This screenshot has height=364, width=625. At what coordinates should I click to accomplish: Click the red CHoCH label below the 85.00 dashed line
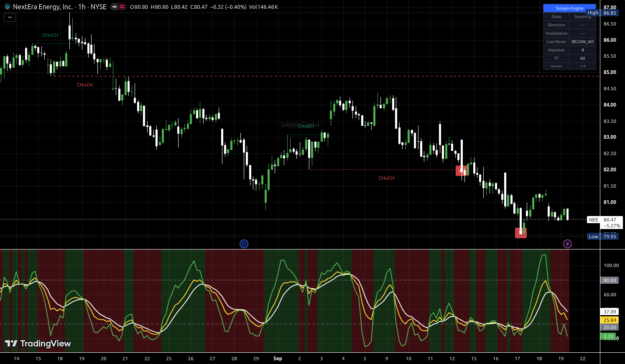[85, 85]
